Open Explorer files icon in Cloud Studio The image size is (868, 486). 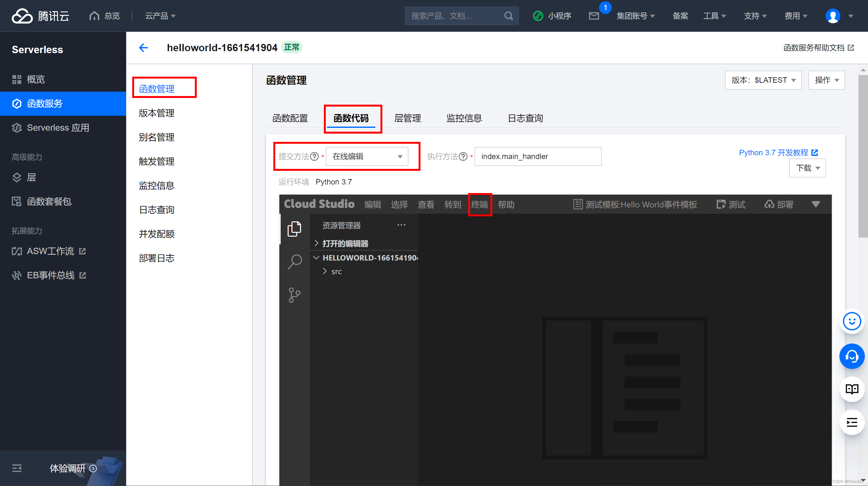(294, 229)
